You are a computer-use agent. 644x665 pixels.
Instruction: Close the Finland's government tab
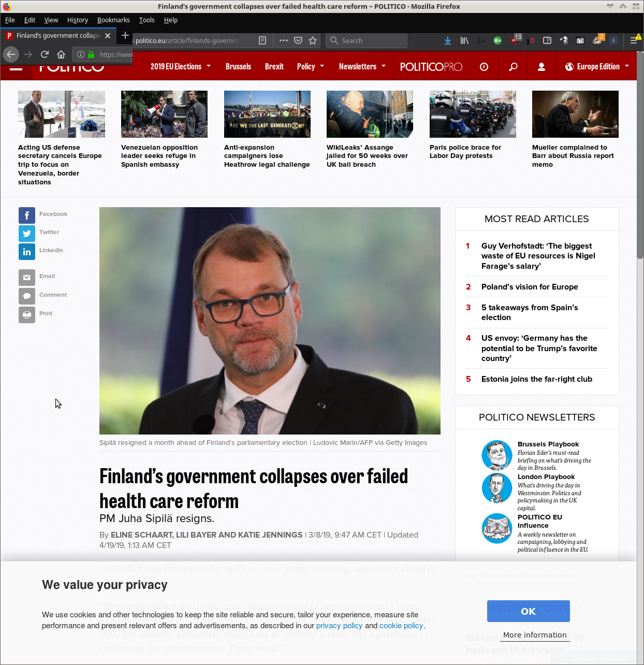coord(108,36)
